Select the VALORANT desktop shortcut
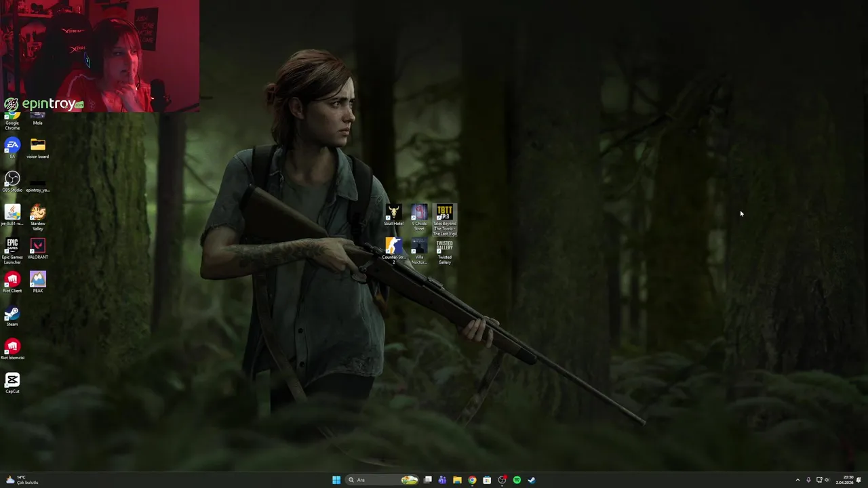 pos(37,249)
